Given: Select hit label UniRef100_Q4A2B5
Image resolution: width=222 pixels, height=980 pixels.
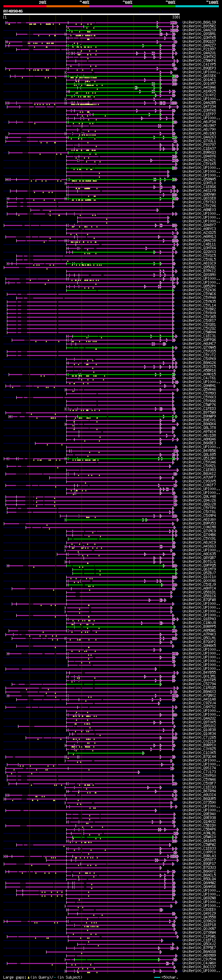Looking at the screenshot, I should pos(199,103).
